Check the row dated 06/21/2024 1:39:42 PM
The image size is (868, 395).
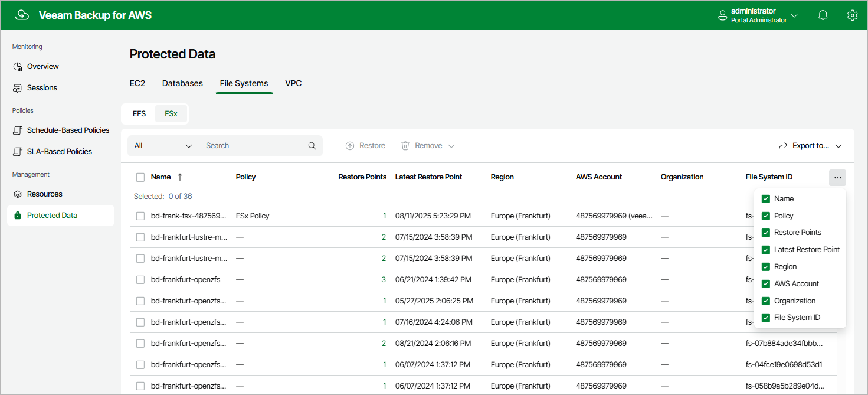pos(140,280)
